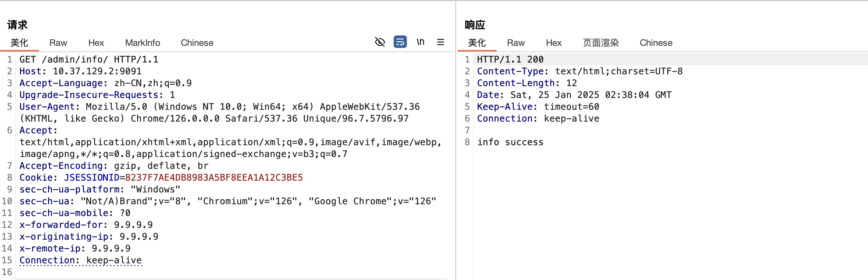The width and height of the screenshot is (868, 280).
Task: Select response Chinese tab
Action: coord(656,43)
